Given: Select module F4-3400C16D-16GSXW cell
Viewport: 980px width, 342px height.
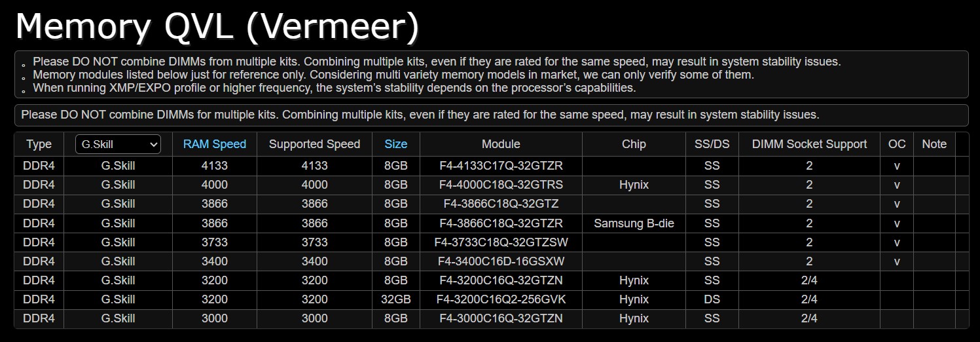Looking at the screenshot, I should point(501,261).
